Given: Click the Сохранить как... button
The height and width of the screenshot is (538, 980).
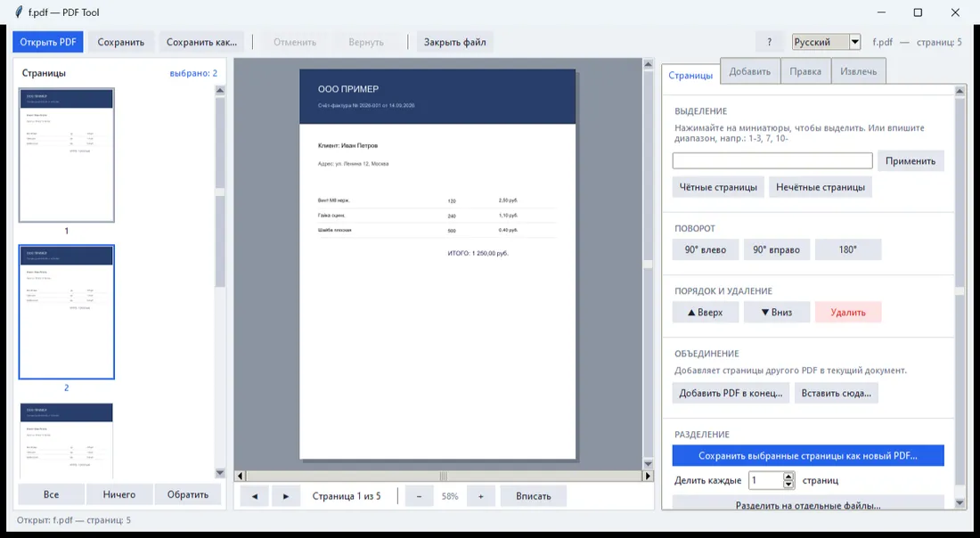Looking at the screenshot, I should click(202, 42).
